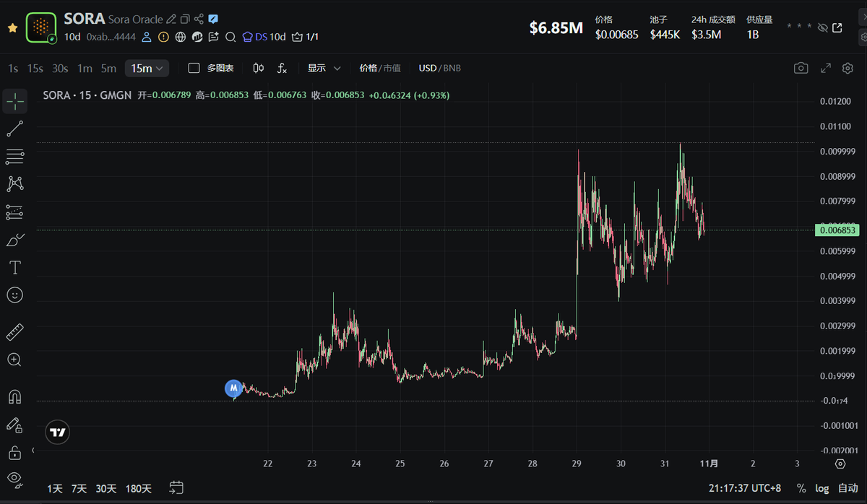Toggle the crossed-eye hide balance icon
The height and width of the screenshot is (504, 867).
[822, 27]
